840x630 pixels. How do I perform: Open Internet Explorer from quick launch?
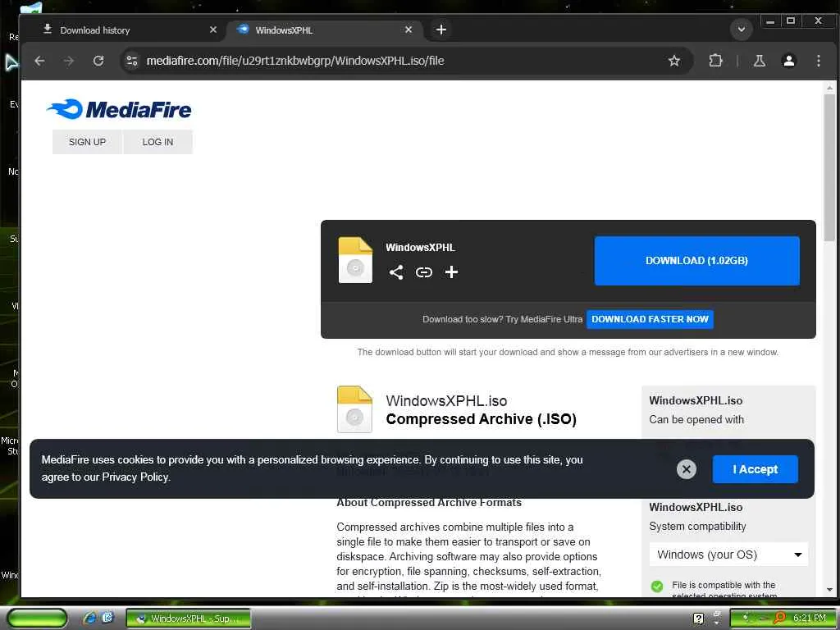(x=90, y=619)
